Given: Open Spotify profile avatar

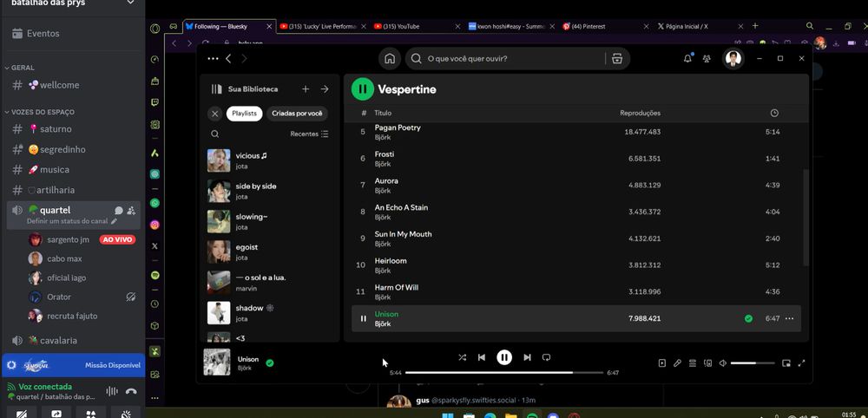Looking at the screenshot, I should 733,59.
